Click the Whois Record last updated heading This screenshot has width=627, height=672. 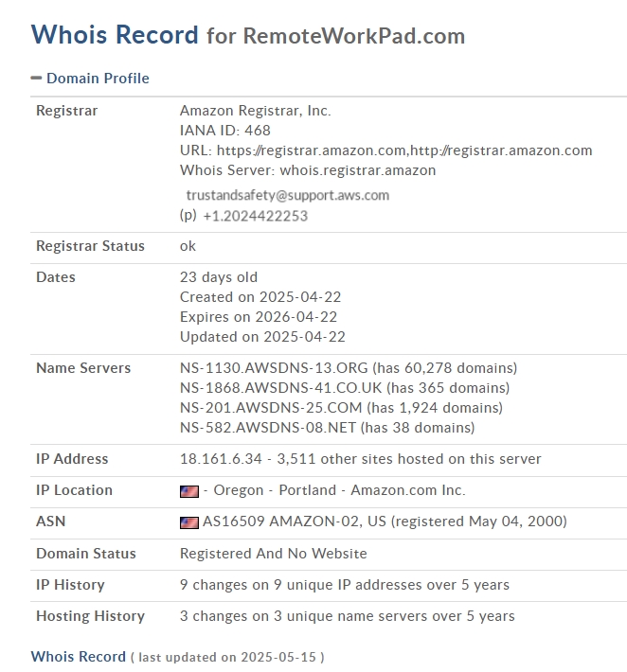177,657
